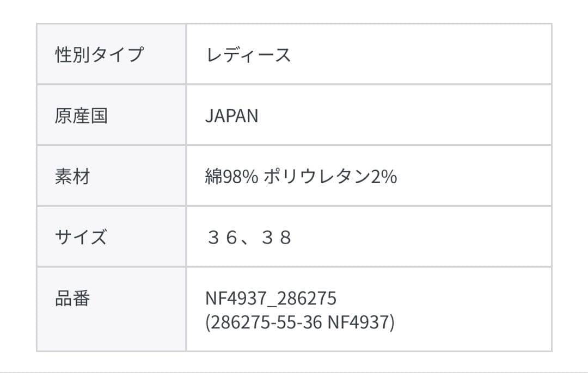Select size ３８ in size row
588x373 pixels.
(x=277, y=238)
